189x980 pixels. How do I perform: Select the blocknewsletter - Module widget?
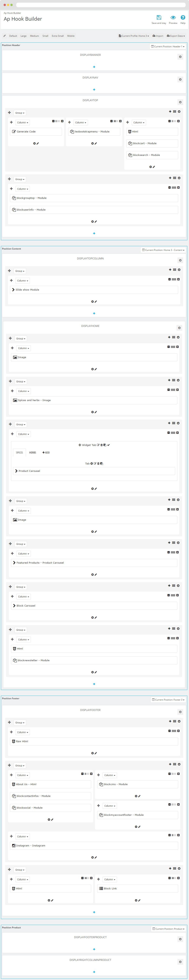tap(94, 660)
